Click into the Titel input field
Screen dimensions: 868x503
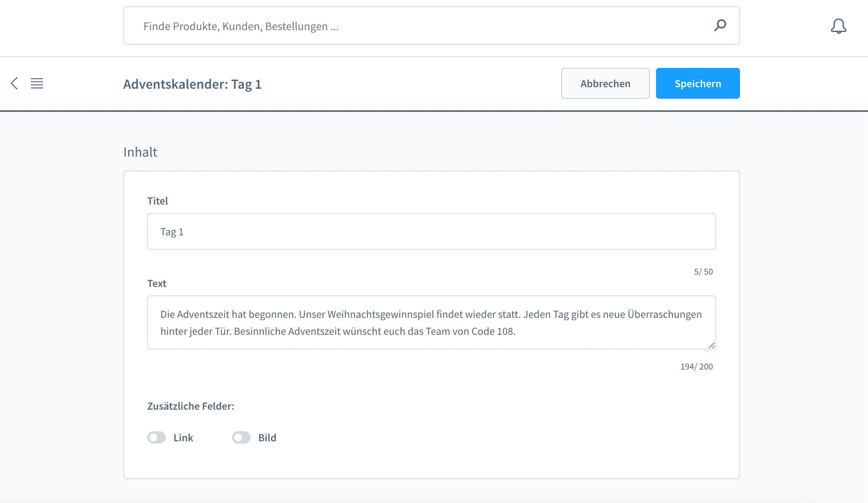[431, 231]
